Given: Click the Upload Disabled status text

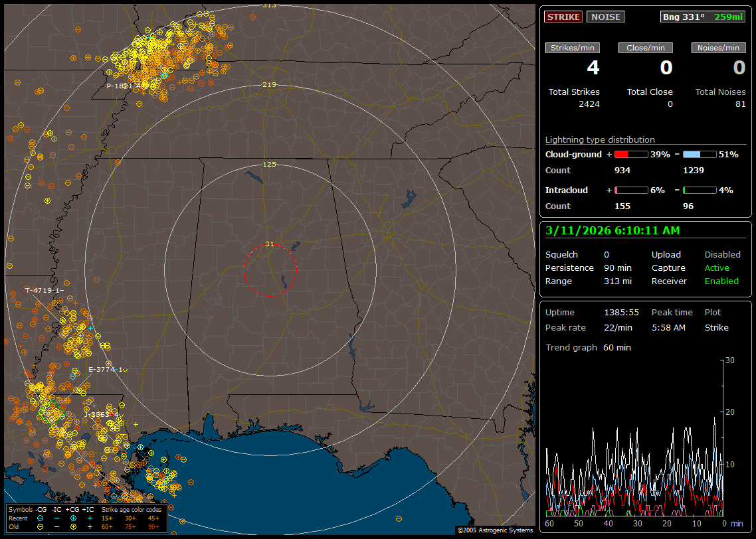Looking at the screenshot, I should (x=722, y=254).
